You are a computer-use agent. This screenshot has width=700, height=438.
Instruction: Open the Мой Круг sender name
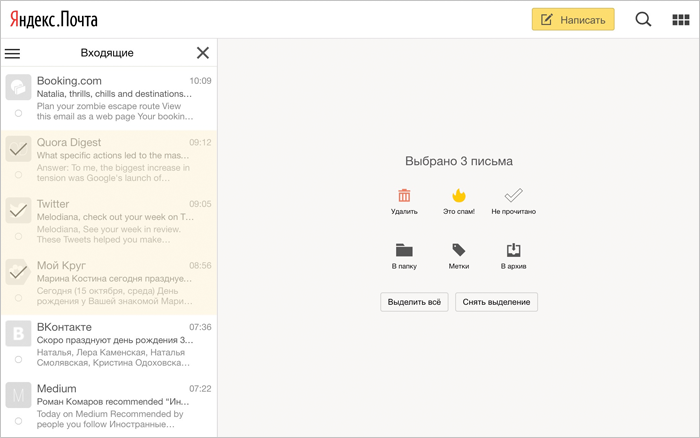(x=61, y=266)
